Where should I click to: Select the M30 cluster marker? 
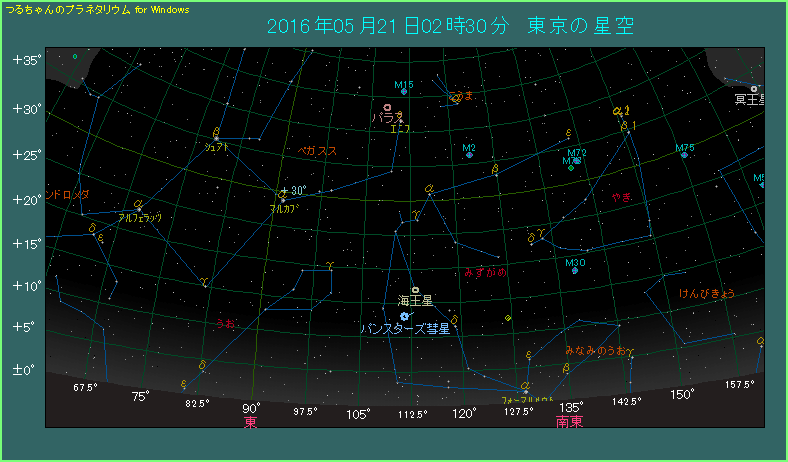575,270
